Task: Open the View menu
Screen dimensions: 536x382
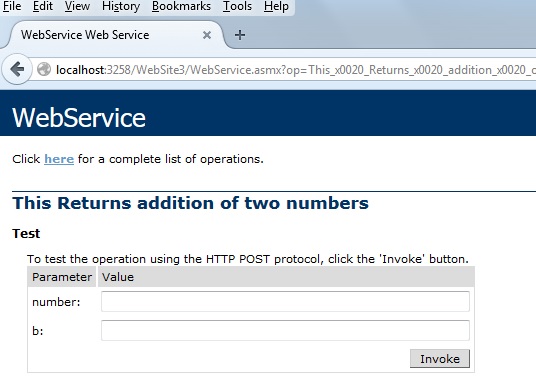Action: (77, 6)
